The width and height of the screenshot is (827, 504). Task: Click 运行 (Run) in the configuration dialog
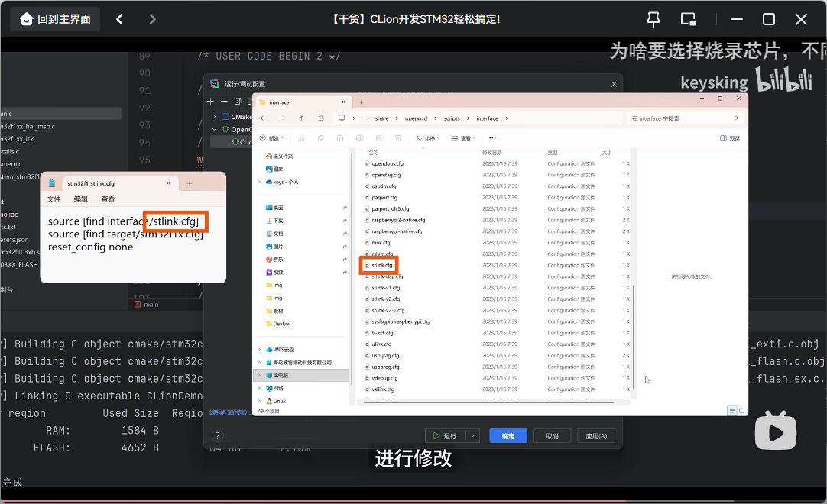click(445, 436)
